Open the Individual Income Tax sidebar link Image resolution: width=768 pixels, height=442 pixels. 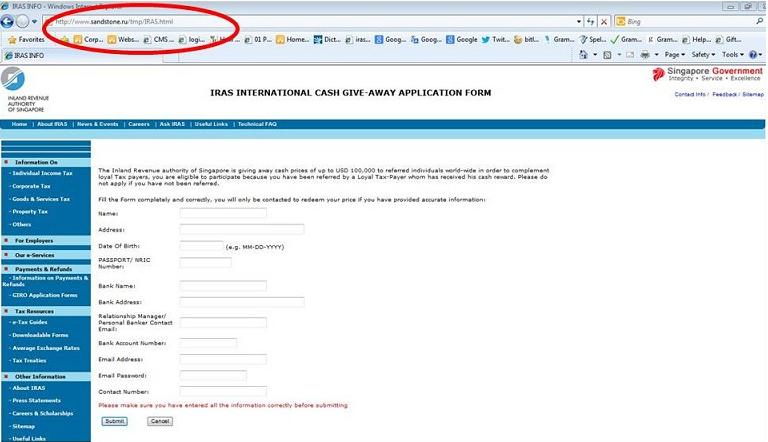click(x=42, y=173)
